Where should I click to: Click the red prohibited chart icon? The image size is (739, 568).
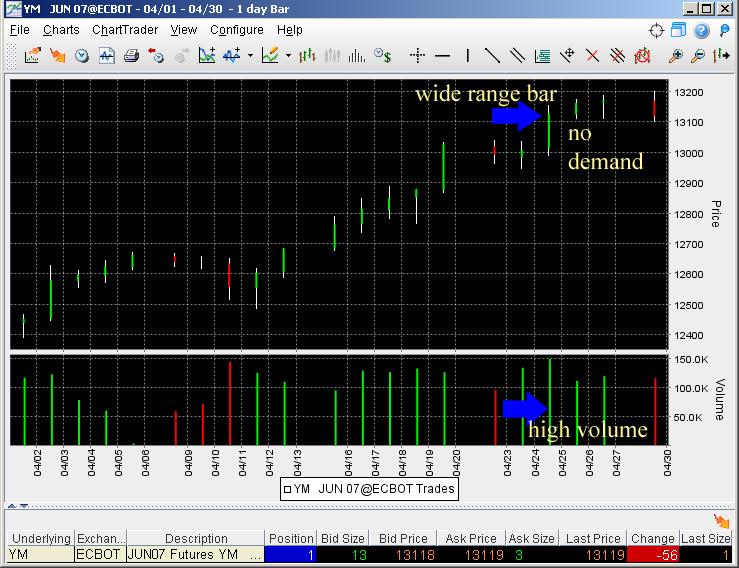point(642,56)
